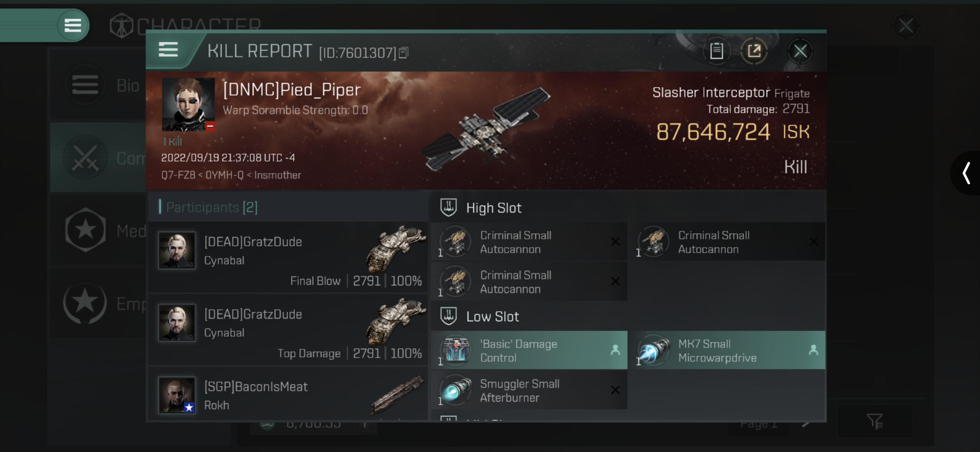Select the MK7 Small Microwarpdrive icon

click(654, 350)
